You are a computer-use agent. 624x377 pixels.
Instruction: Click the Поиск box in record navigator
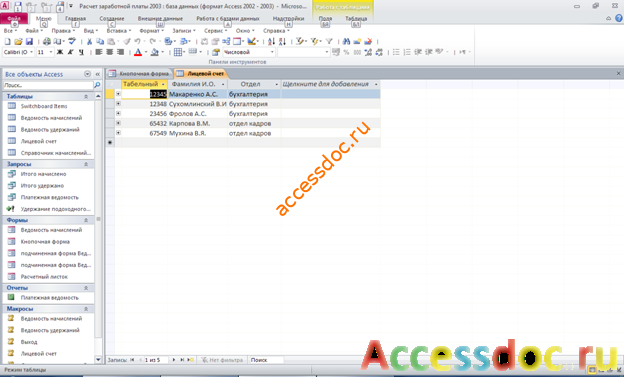pos(266,360)
